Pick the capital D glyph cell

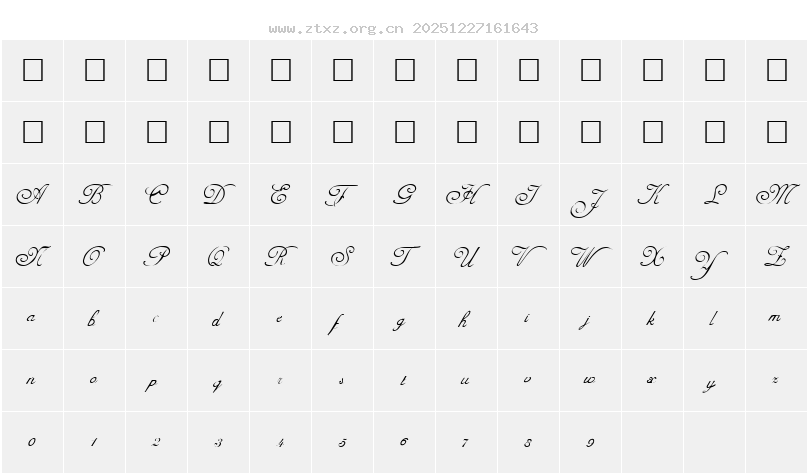(218, 195)
